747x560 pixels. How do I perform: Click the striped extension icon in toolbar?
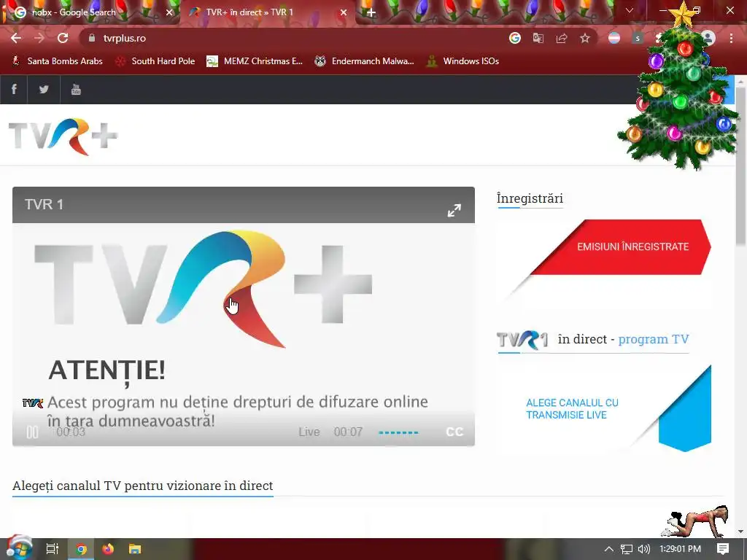coord(614,38)
